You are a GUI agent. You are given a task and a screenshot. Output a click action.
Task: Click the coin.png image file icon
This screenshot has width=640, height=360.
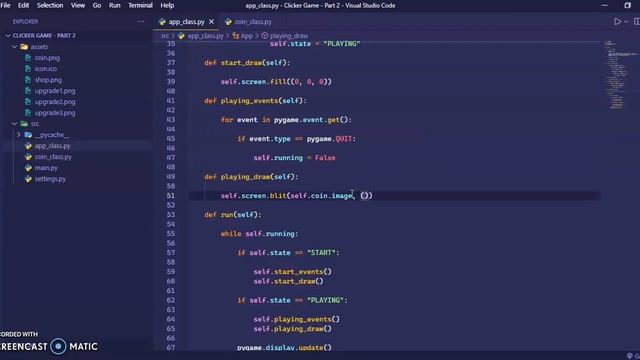[x=28, y=58]
